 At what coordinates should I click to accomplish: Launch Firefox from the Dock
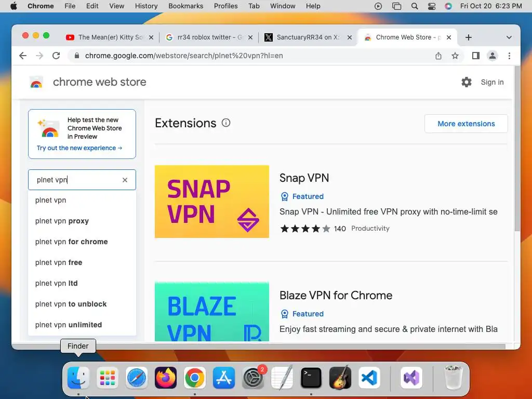coord(166,378)
